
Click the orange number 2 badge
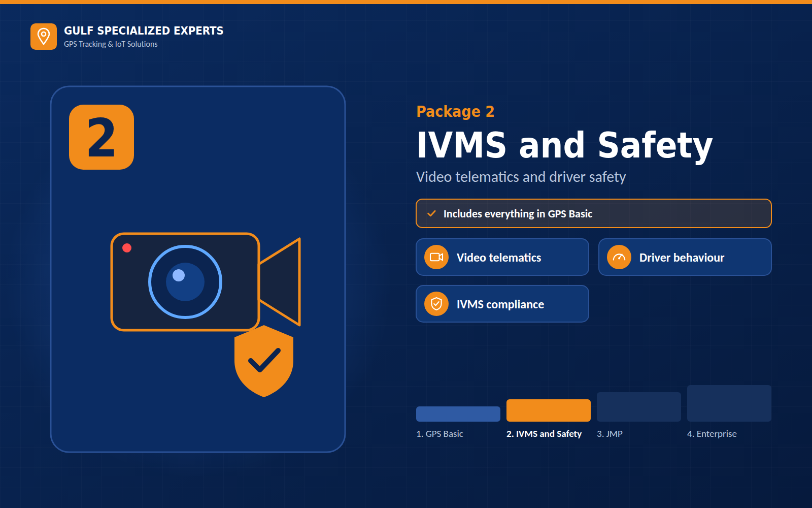101,137
